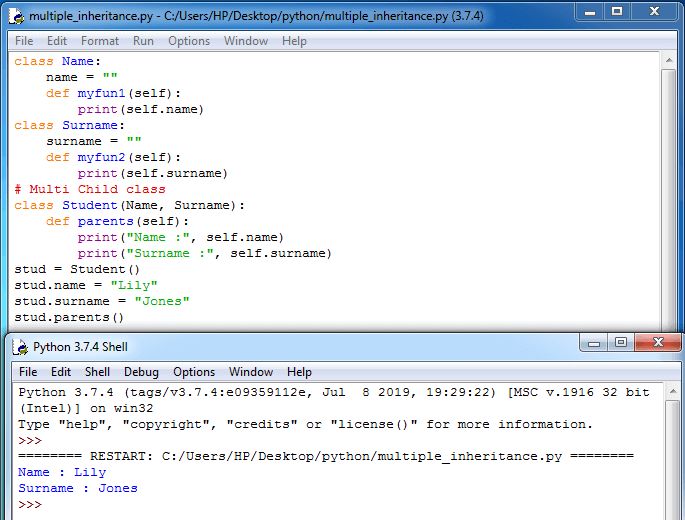Close the multiple_inheritance.py editor window
Viewport: 685px width, 520px height.
(654, 12)
